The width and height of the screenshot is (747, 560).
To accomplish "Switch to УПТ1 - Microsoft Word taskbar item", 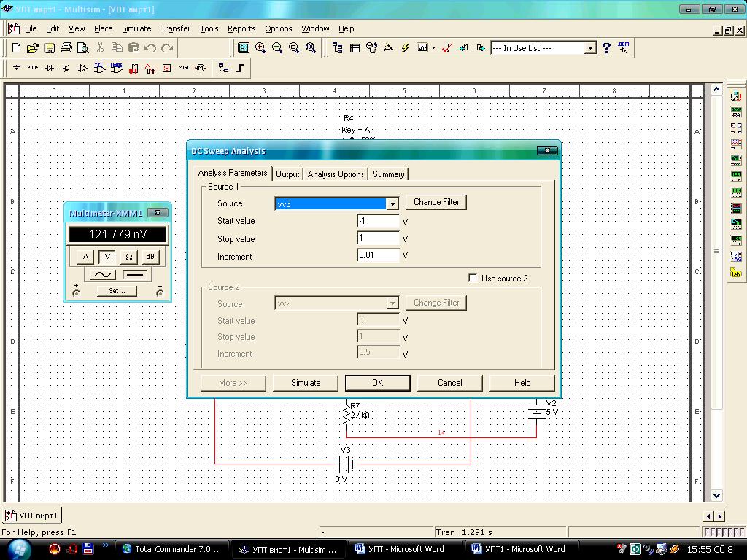I will click(x=521, y=549).
